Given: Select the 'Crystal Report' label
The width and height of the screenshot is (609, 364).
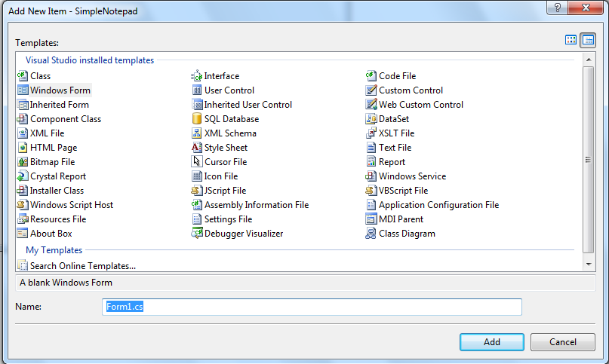Looking at the screenshot, I should click(58, 176).
